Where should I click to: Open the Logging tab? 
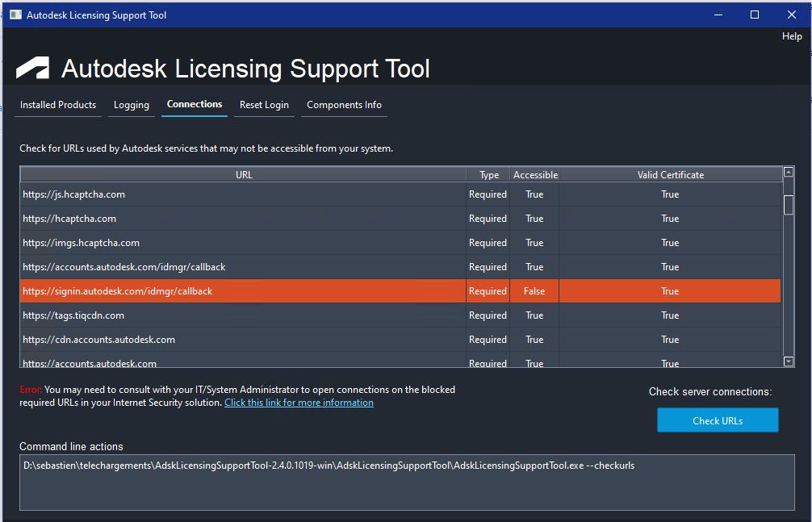click(132, 105)
